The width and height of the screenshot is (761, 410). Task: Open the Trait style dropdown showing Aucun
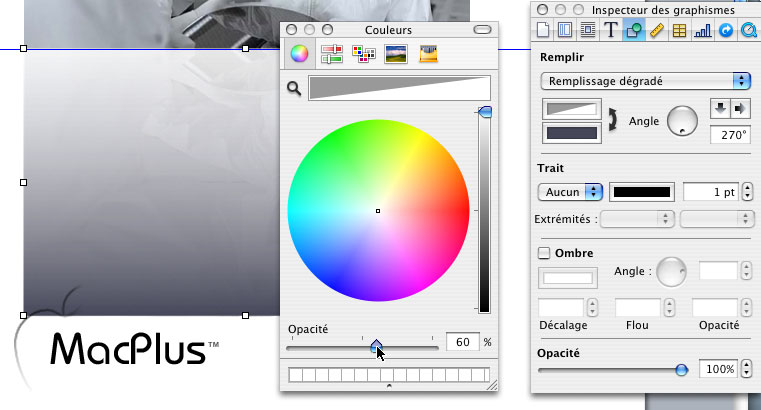coord(570,192)
